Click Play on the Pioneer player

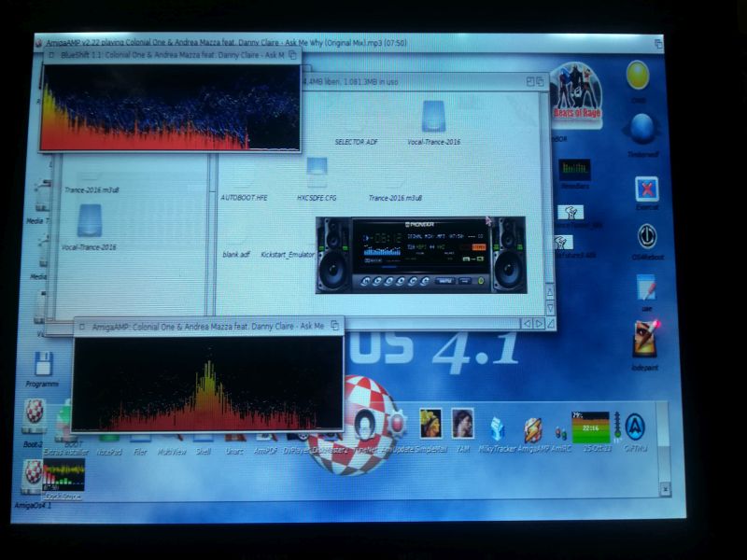(x=377, y=282)
